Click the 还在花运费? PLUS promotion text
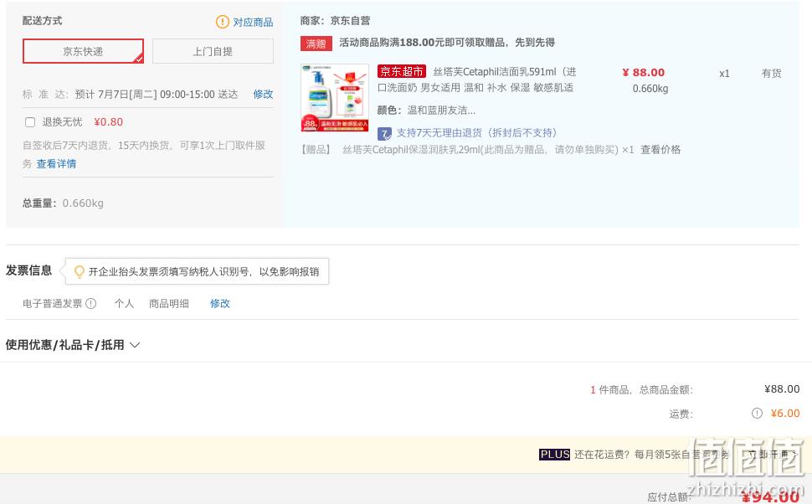The height and width of the screenshot is (504, 812). (651, 455)
